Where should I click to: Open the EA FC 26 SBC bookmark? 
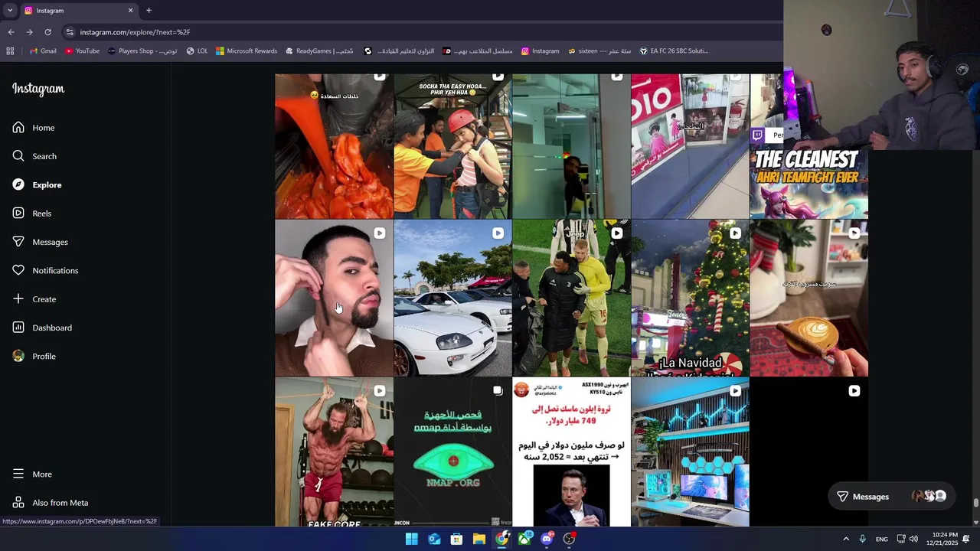(x=674, y=51)
